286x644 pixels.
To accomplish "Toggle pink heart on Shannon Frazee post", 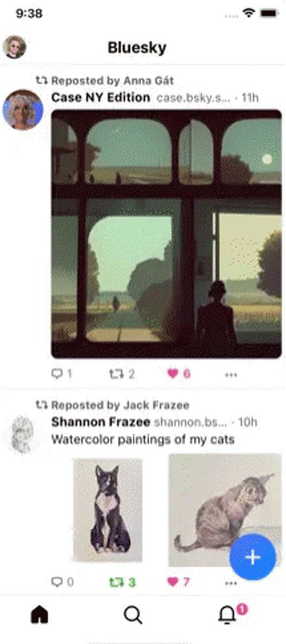I will click(179, 582).
